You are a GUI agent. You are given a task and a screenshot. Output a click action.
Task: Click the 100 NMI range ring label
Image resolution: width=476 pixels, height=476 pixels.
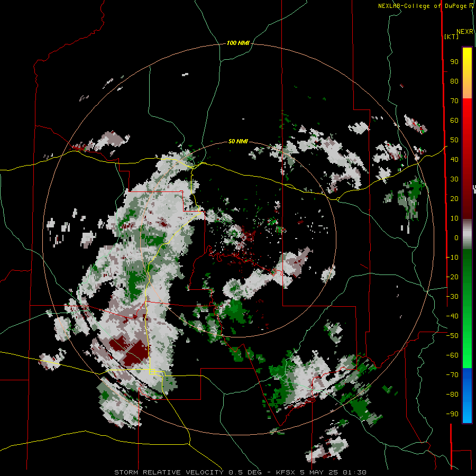point(238,43)
